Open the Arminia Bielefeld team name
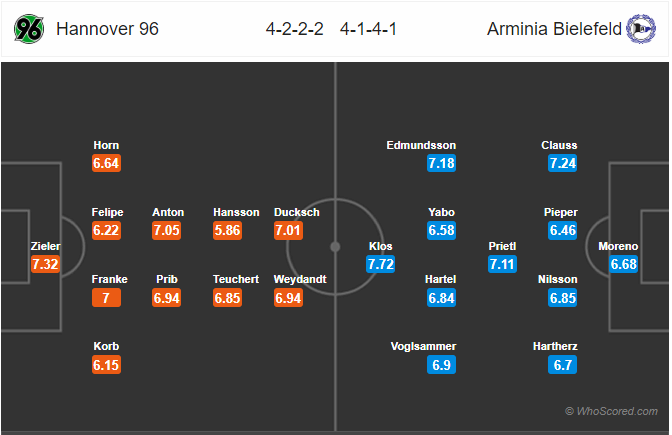672x435 pixels. click(554, 29)
